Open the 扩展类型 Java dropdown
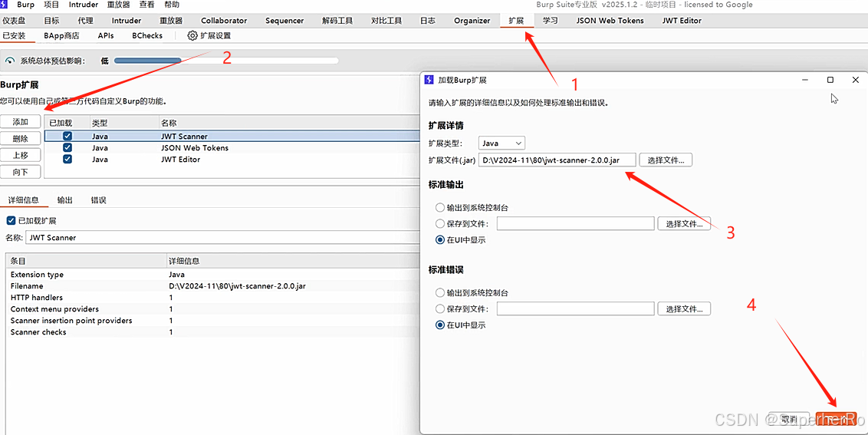Viewport: 868px width, 435px height. (x=502, y=143)
